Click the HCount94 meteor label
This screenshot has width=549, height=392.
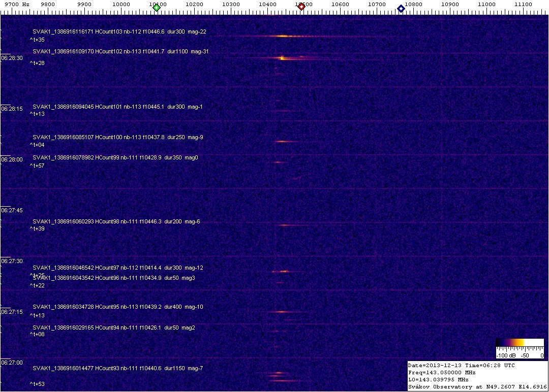point(114,328)
